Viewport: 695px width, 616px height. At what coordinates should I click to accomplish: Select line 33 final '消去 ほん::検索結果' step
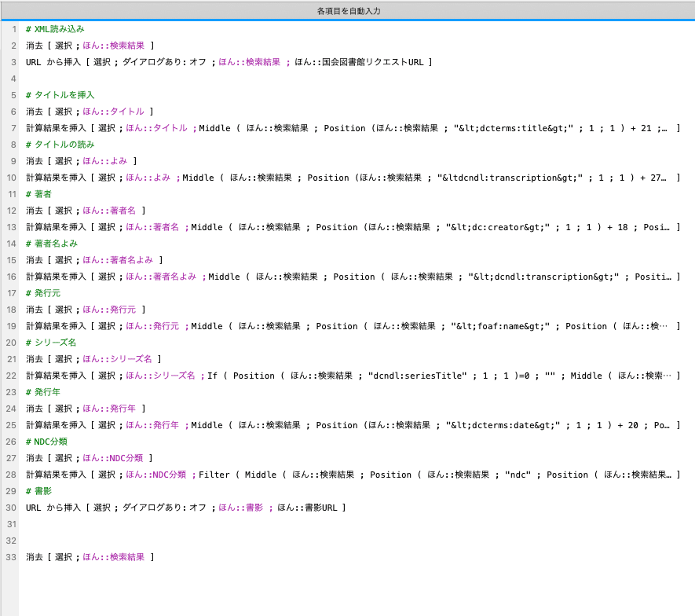90,557
